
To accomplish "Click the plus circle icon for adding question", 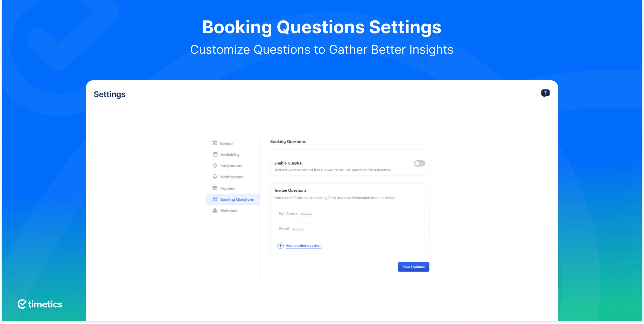I will click(x=280, y=246).
